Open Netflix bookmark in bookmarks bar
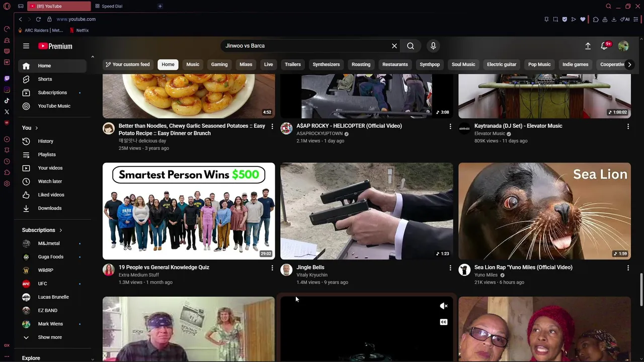The width and height of the screenshot is (644, 362). tap(79, 30)
